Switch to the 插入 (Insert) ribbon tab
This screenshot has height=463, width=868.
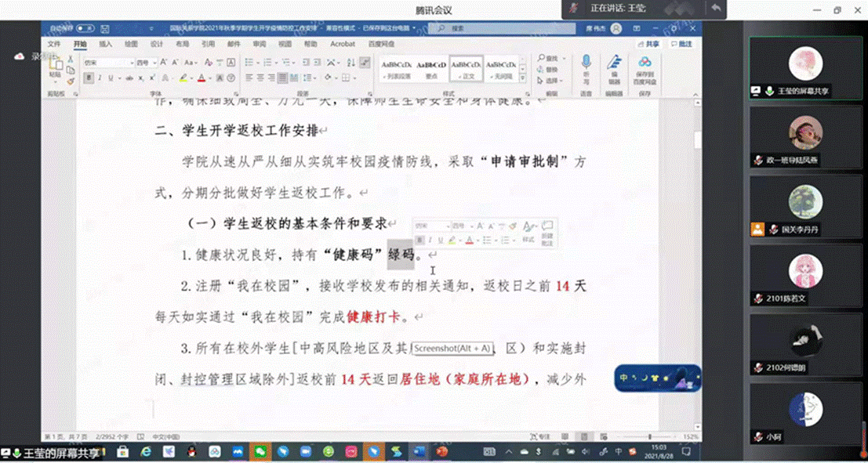[105, 45]
